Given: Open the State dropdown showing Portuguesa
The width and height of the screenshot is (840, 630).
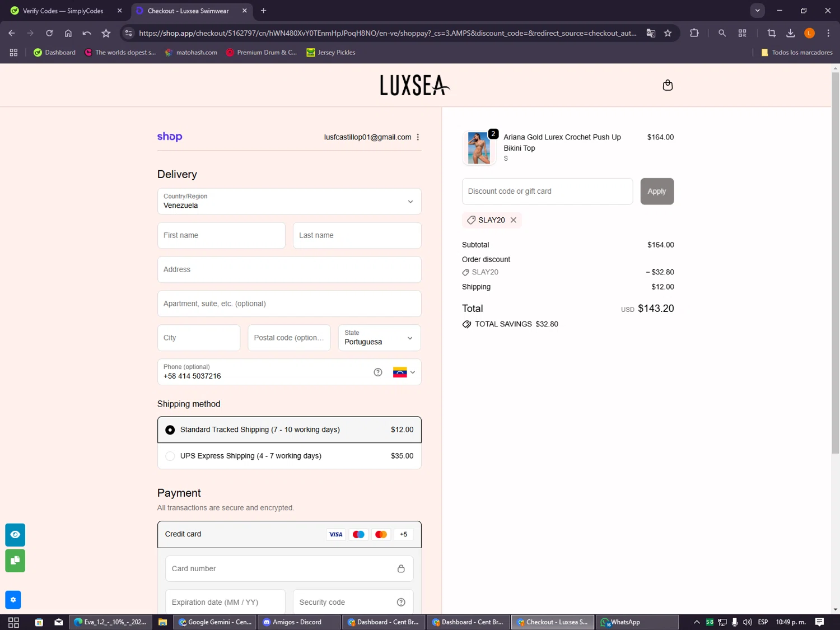Looking at the screenshot, I should [x=380, y=338].
